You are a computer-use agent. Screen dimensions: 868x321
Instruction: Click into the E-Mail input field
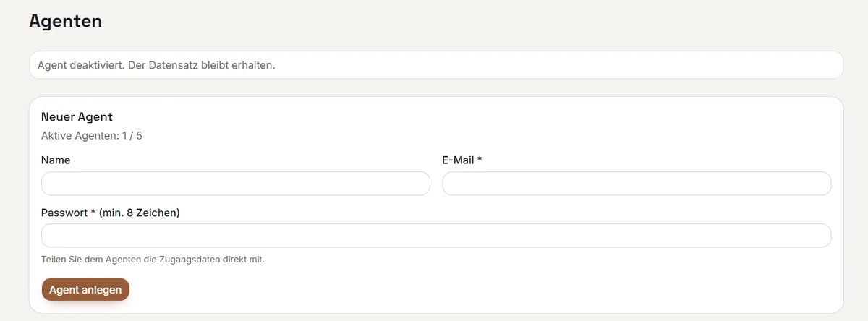(637, 184)
